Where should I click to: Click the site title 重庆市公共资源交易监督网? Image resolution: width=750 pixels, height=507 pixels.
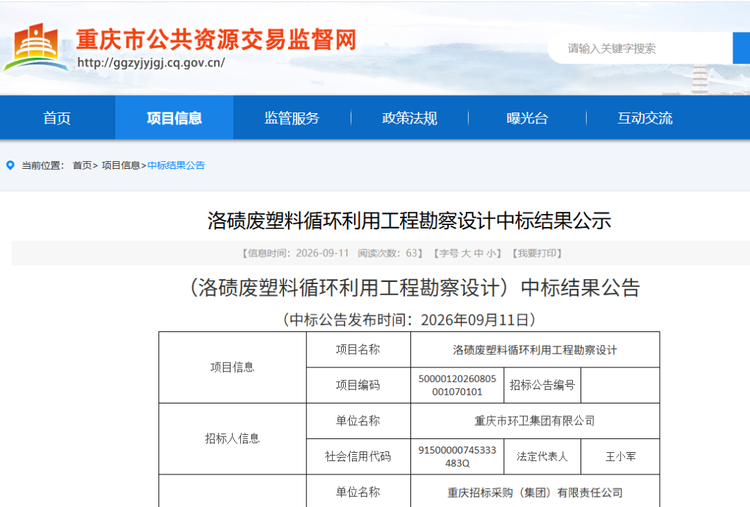tap(216, 40)
